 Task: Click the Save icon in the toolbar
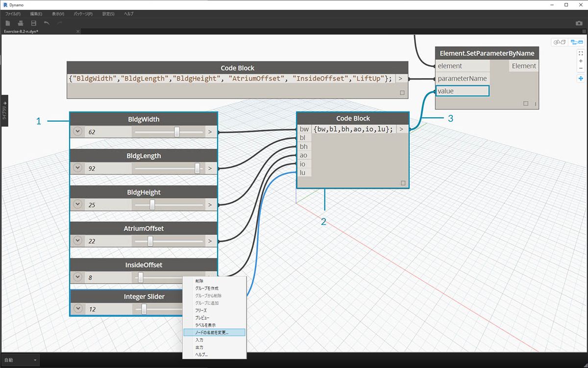tap(34, 23)
